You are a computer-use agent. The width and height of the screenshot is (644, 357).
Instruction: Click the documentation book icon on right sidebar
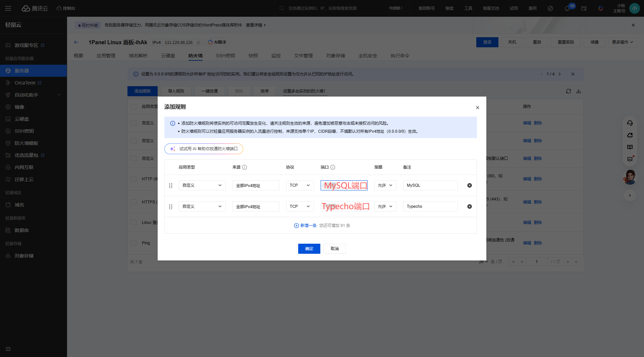point(630,147)
